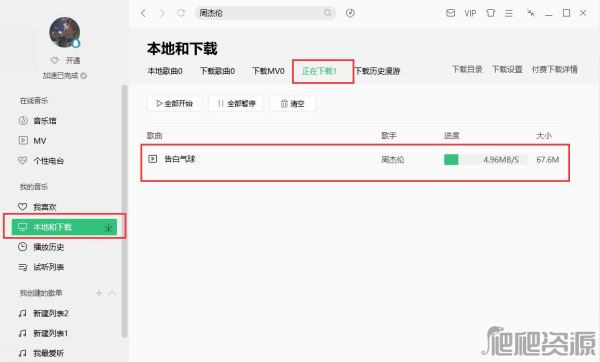This screenshot has height=362, width=600.
Task: Maximize the window
Action: [566, 13]
